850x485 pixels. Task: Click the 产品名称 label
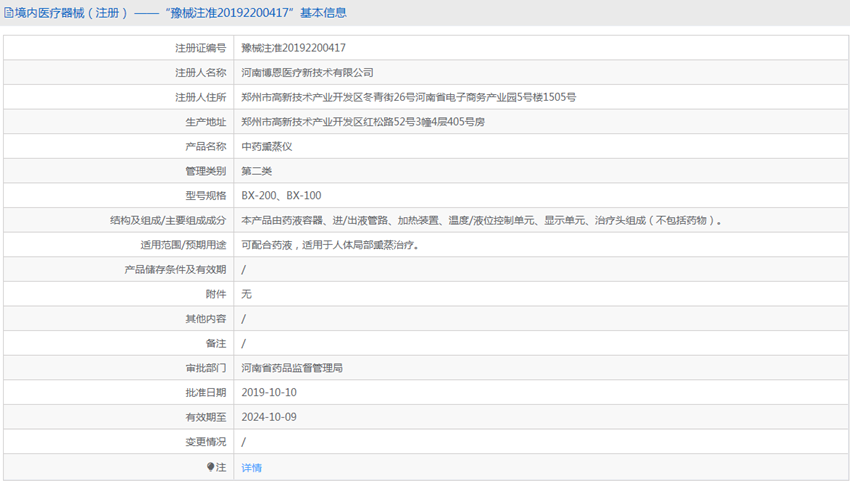[206, 146]
